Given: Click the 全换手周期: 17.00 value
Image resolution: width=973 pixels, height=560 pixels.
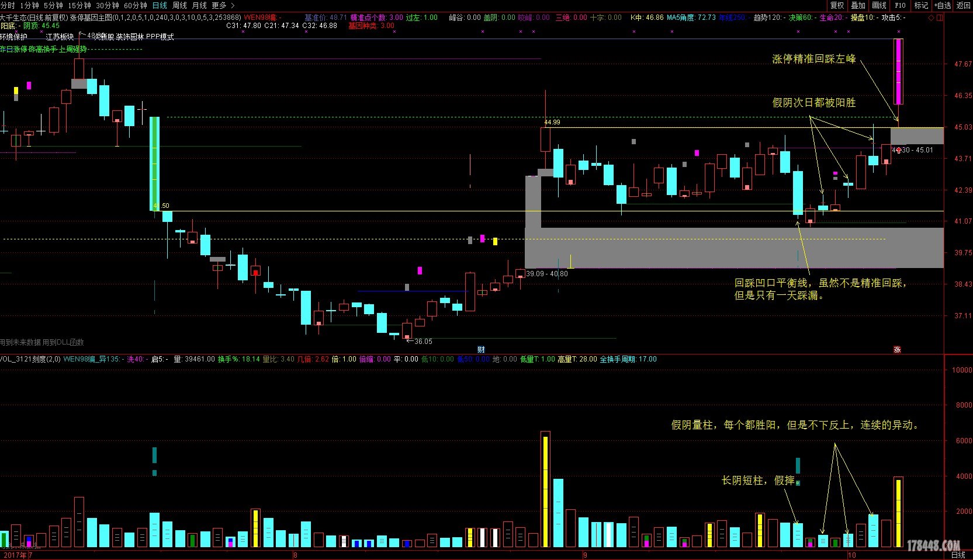Looking at the screenshot, I should pos(628,359).
